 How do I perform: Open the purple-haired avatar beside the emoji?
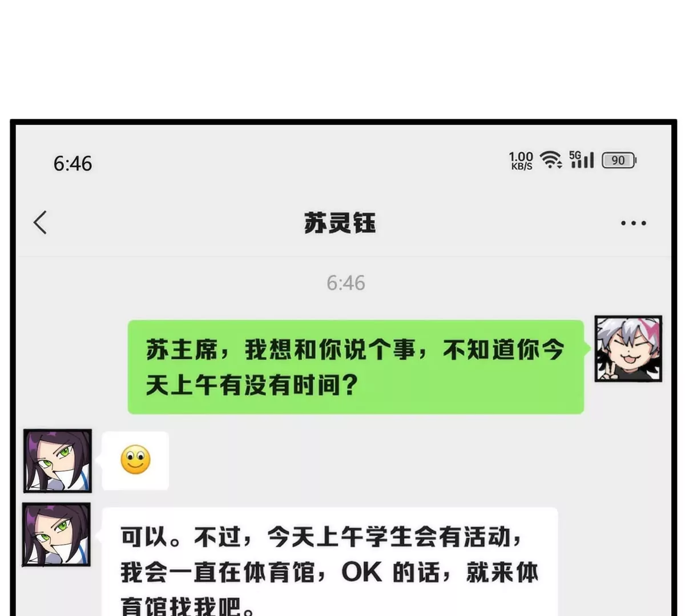click(57, 461)
